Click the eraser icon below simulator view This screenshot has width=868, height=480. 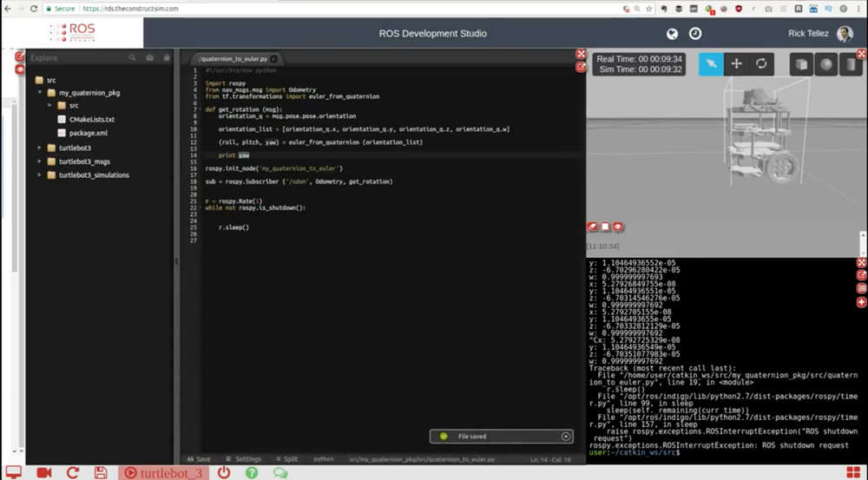(x=592, y=227)
